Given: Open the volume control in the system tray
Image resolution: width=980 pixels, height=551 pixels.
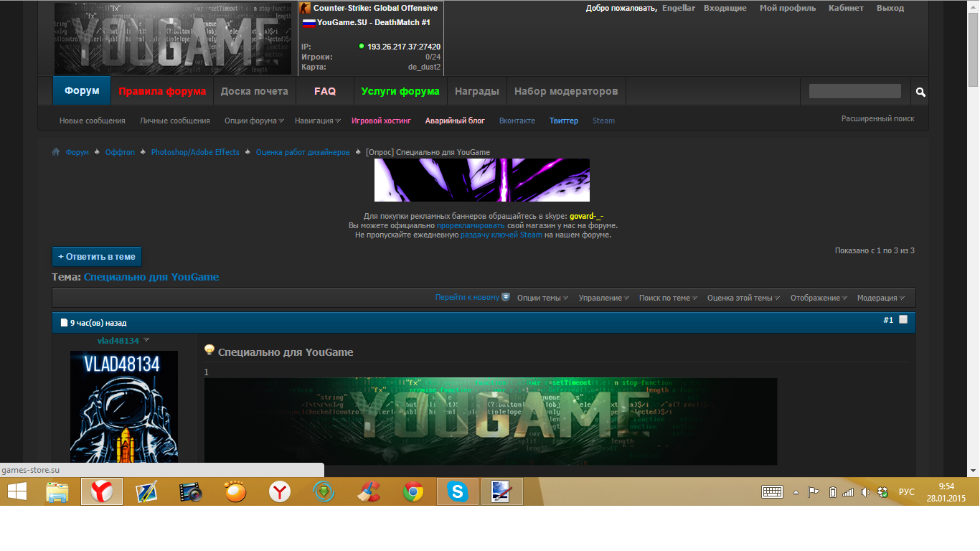Looking at the screenshot, I should (864, 492).
